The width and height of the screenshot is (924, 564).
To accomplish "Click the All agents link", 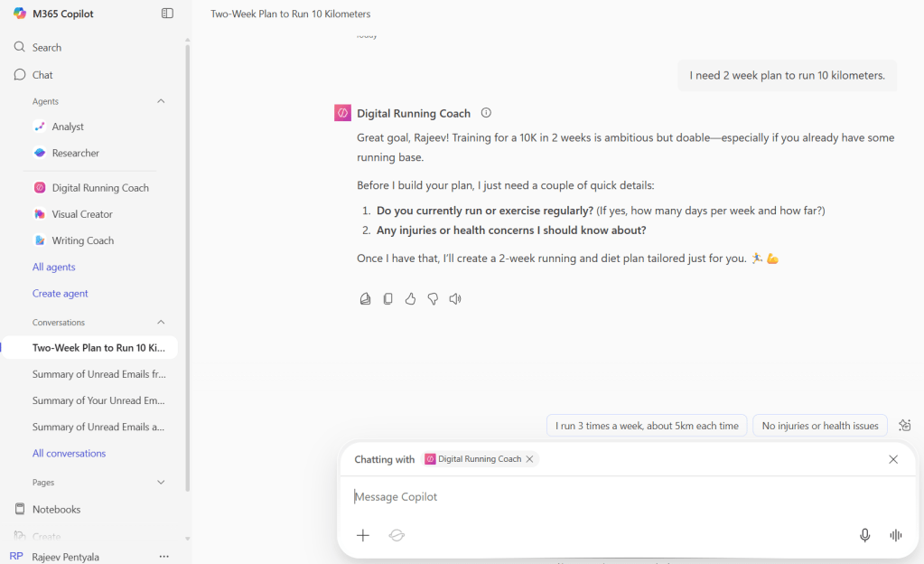I will click(54, 268).
